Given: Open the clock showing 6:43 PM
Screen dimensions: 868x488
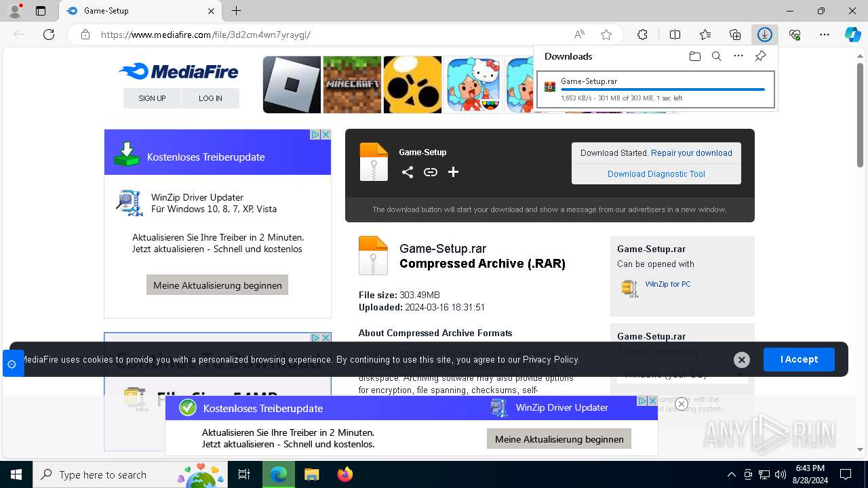Looking at the screenshot, I should 810,474.
